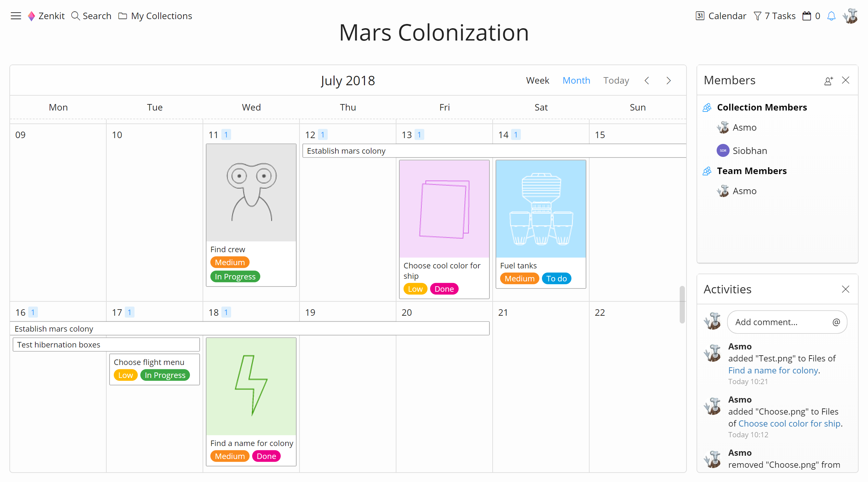
Task: Open the Calendar view switcher
Action: (x=721, y=16)
